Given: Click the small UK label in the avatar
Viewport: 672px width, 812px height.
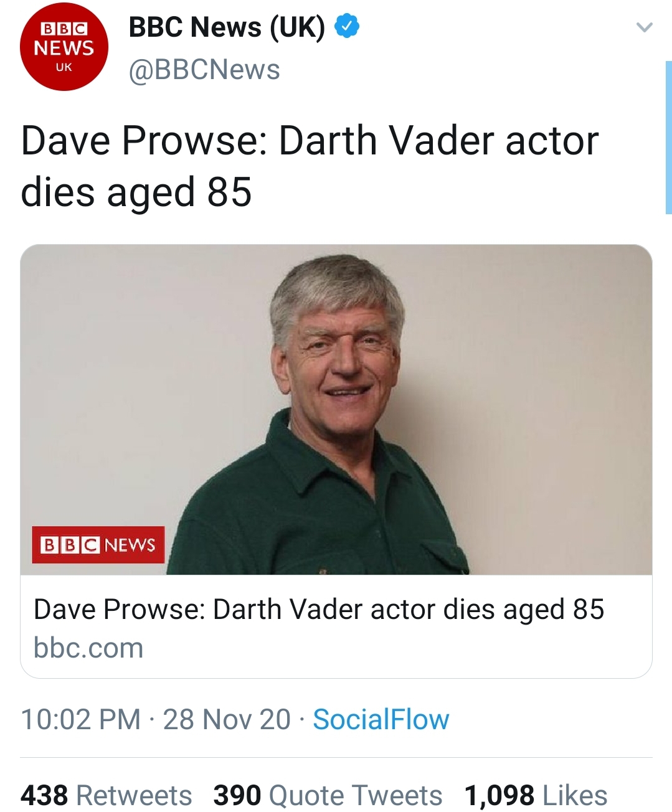Looking at the screenshot, I should 64,67.
